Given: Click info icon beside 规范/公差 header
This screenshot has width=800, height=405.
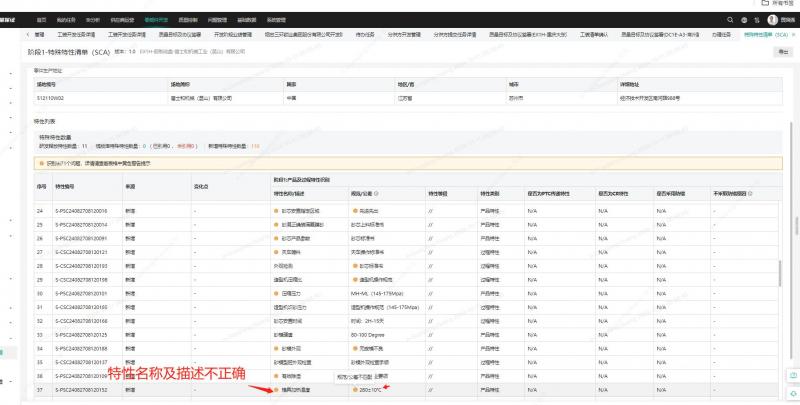Looking at the screenshot, I should (376, 194).
